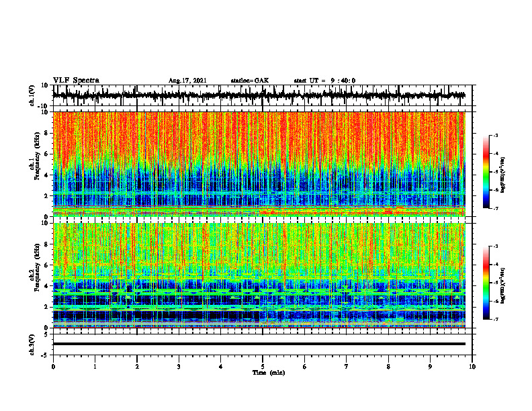This screenshot has width=532, height=411.
Task: Click the time axis tick label "3"
Action: pos(179,367)
